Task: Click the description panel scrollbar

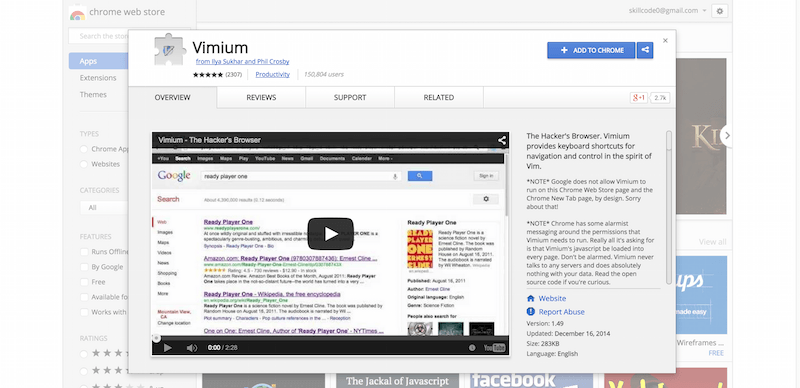Action: 668,207
